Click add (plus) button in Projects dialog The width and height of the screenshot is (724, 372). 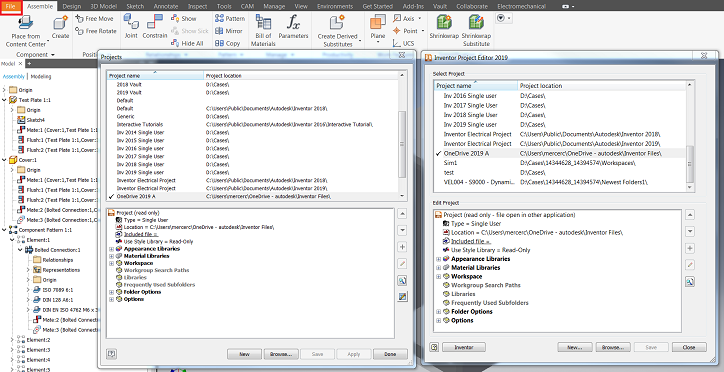pyautogui.click(x=402, y=247)
